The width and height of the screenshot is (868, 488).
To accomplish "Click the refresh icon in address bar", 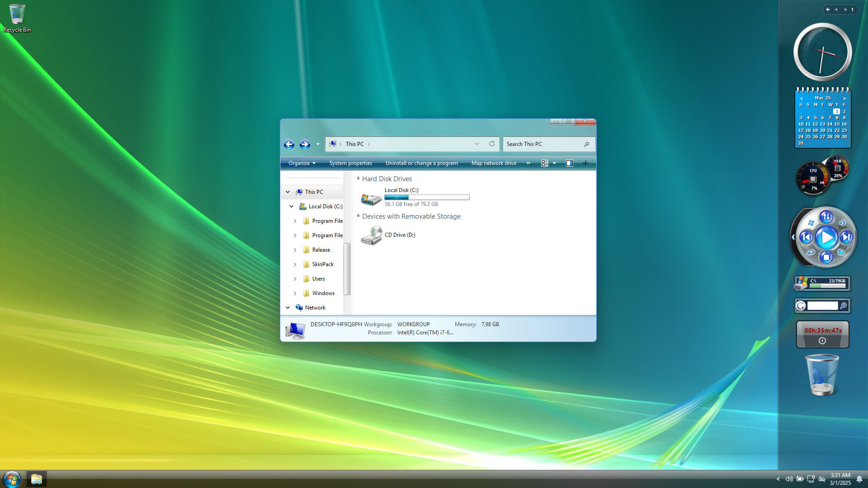I will (x=491, y=144).
